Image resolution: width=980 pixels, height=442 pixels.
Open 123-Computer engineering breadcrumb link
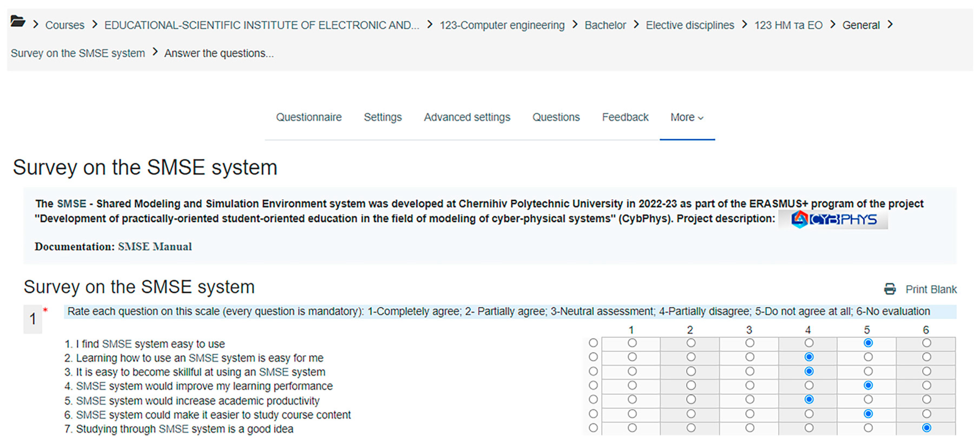[502, 25]
